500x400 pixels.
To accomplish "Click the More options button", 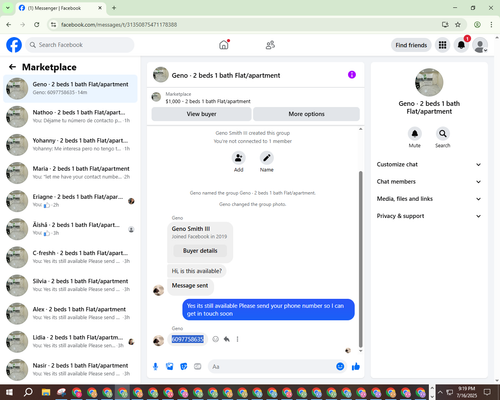I will click(x=306, y=114).
